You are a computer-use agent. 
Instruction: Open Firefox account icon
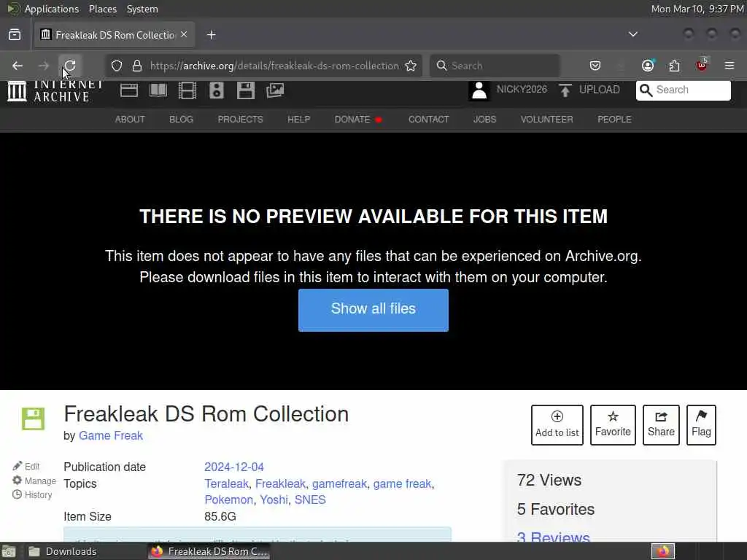[648, 66]
